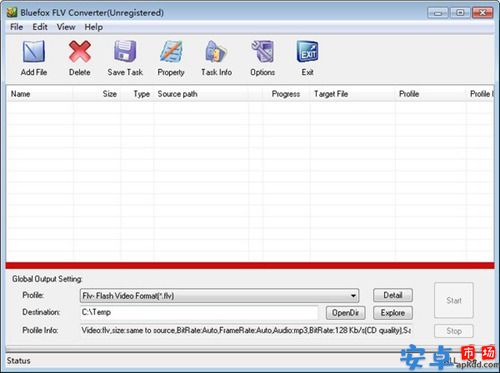Click the Detail button
Screen dimensions: 500x373
click(393, 295)
